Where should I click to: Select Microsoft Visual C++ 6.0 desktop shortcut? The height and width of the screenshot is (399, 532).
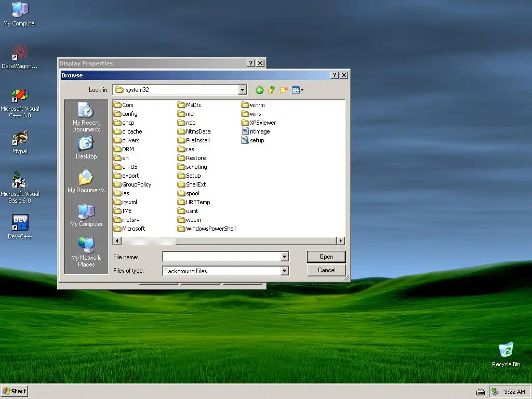click(20, 103)
